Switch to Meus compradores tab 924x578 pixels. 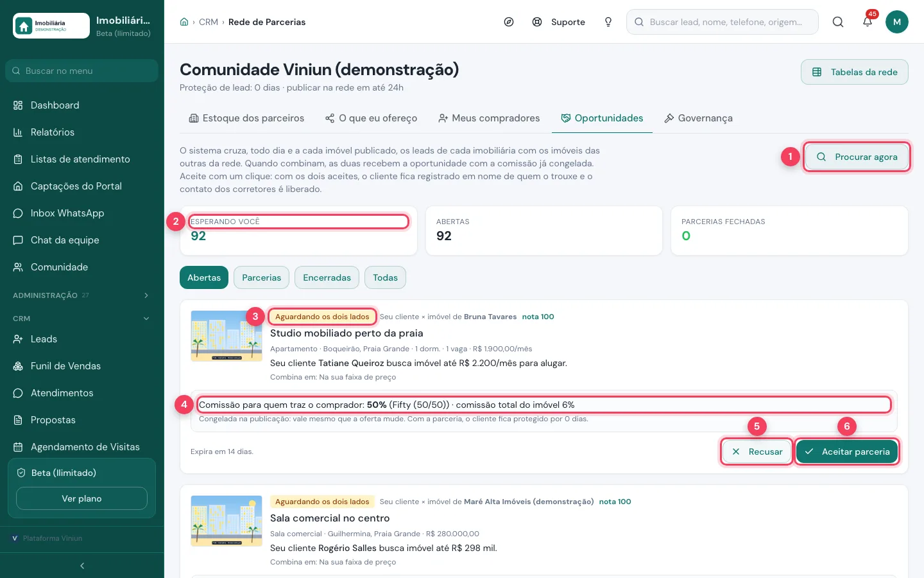[489, 118]
